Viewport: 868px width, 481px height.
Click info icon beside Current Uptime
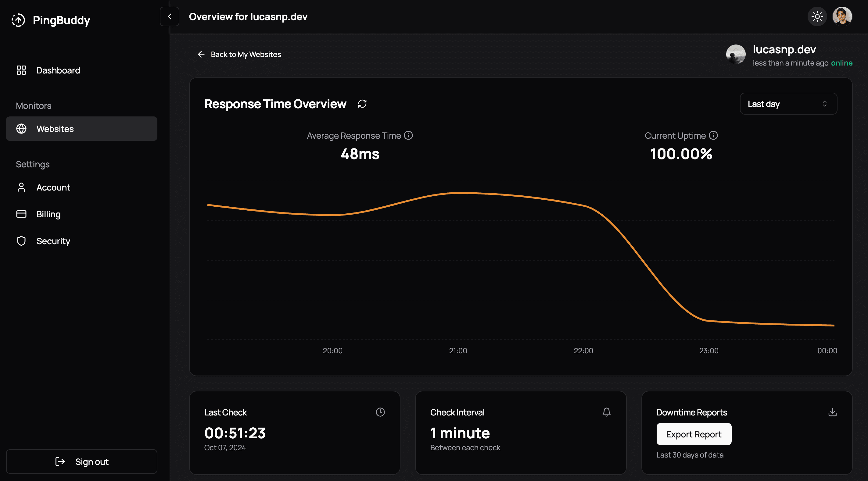(713, 135)
